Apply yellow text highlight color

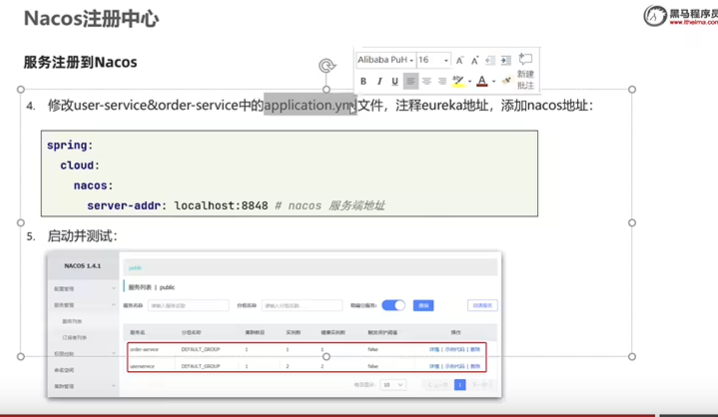[458, 81]
